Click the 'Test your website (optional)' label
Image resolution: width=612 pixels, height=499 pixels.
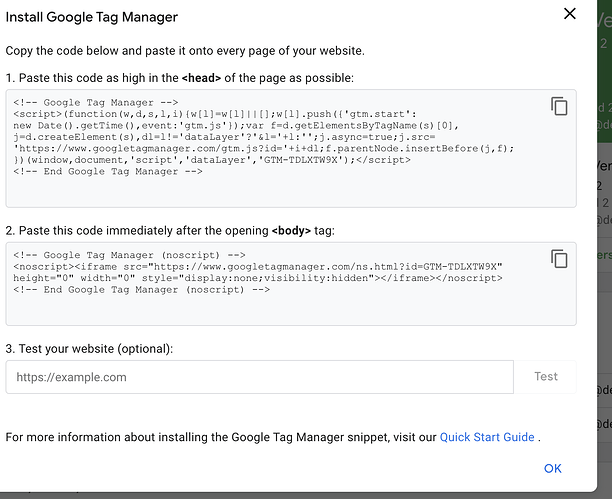pos(89,349)
